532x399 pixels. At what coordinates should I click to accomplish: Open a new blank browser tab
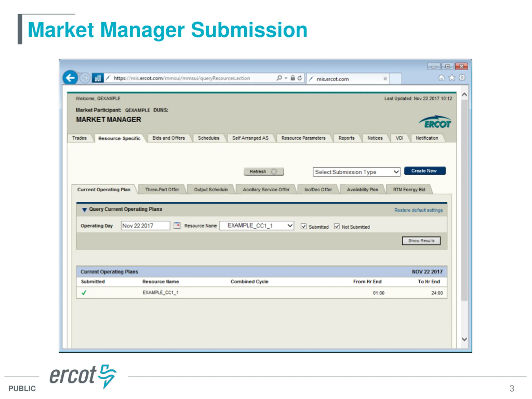pos(396,79)
